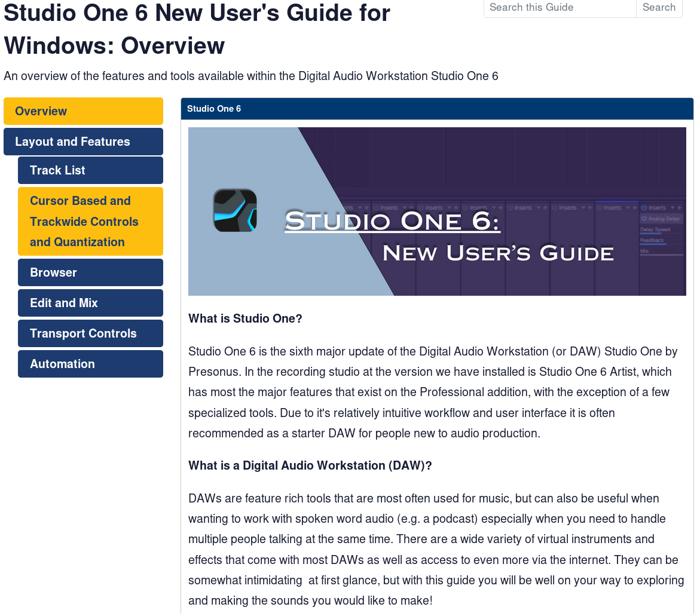The height and width of the screenshot is (613, 700).
Task: Open the Browser guide page
Action: (90, 272)
